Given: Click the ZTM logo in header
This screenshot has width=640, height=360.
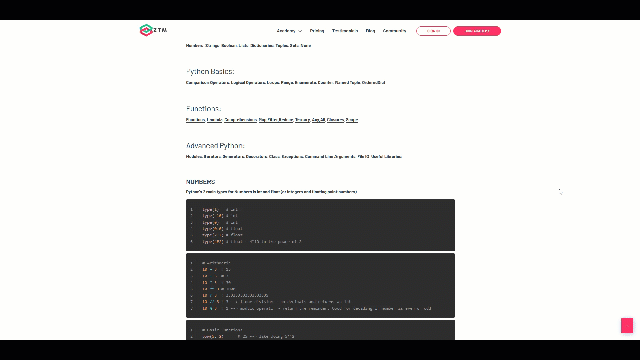Looking at the screenshot, I should 153,30.
